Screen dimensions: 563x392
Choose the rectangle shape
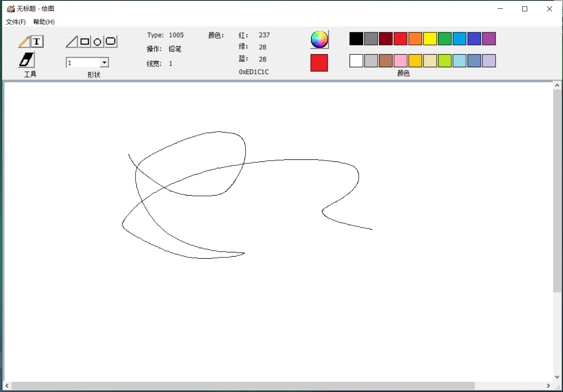click(x=85, y=41)
